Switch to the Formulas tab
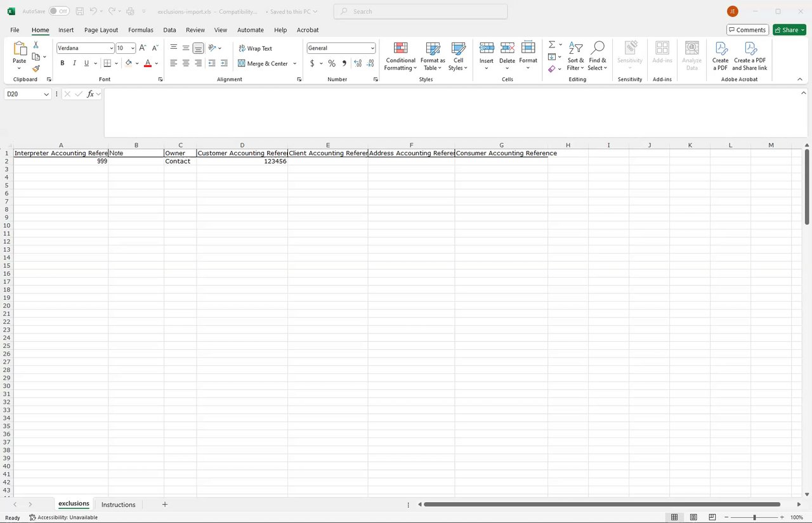The width and height of the screenshot is (812, 523). click(x=141, y=30)
